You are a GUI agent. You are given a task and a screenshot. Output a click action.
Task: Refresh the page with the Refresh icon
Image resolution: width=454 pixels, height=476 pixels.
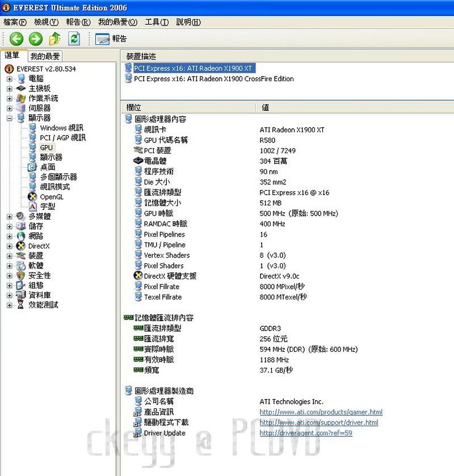coord(74,39)
